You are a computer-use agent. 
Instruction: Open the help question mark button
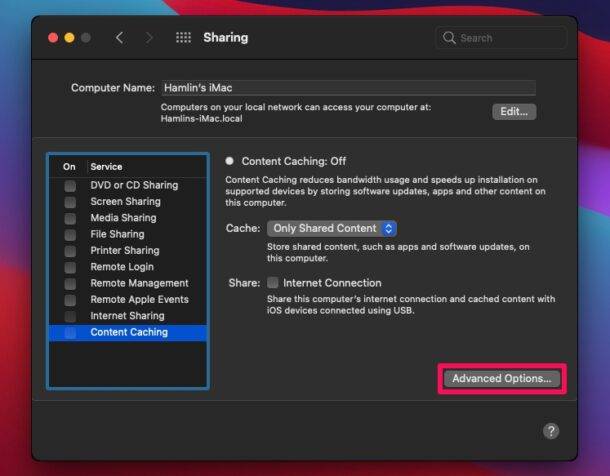(550, 430)
